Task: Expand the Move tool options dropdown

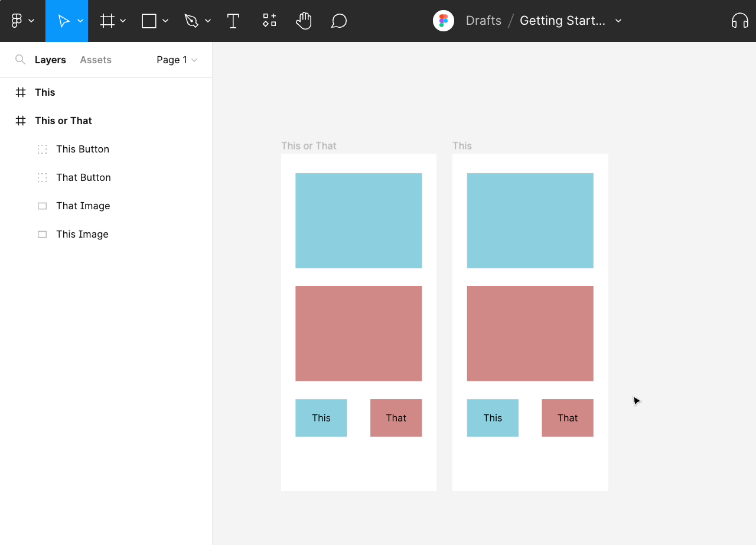Action: tap(80, 21)
